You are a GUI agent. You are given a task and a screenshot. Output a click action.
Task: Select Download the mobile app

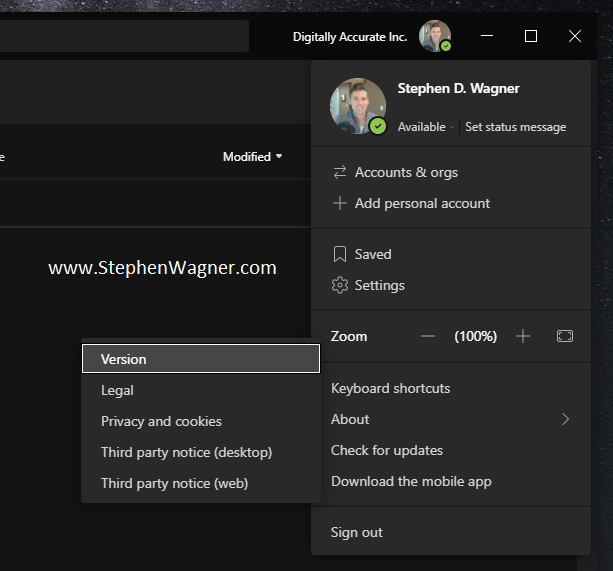(451, 482)
